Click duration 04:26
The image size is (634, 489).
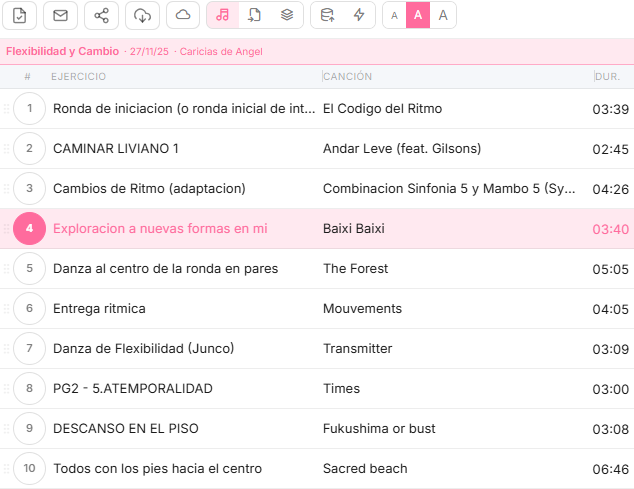pos(611,189)
